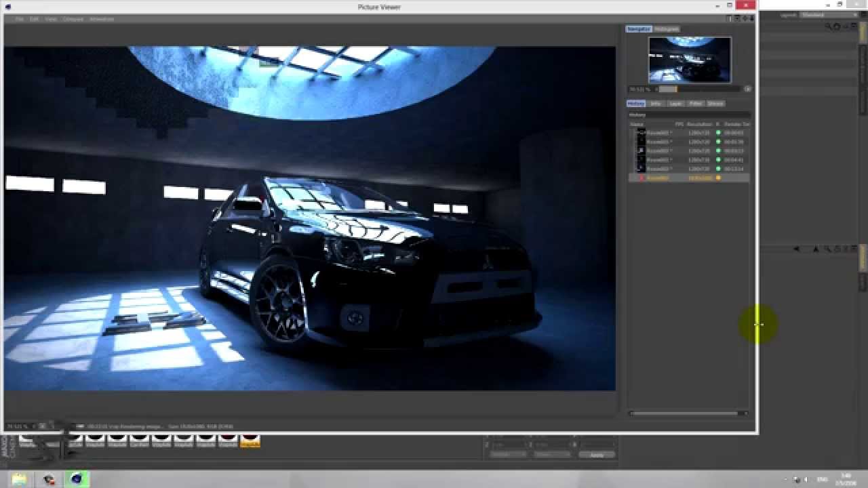
Task: Click the zoom button right of Navigator slider
Action: 747,89
